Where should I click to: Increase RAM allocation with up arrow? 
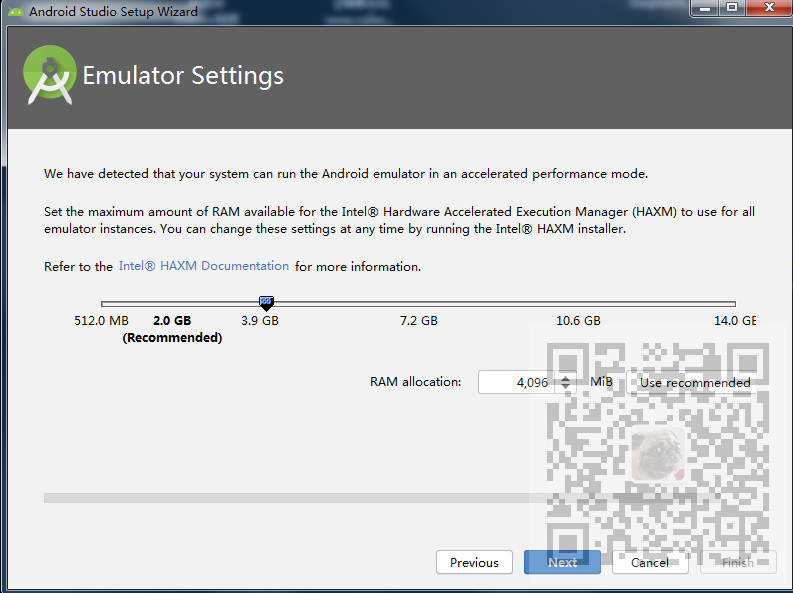tap(565, 378)
